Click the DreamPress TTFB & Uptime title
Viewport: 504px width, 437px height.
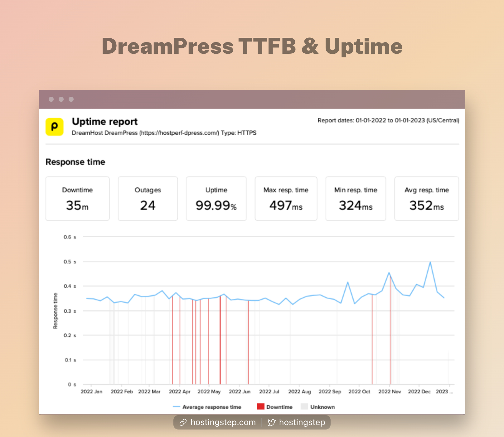[252, 46]
